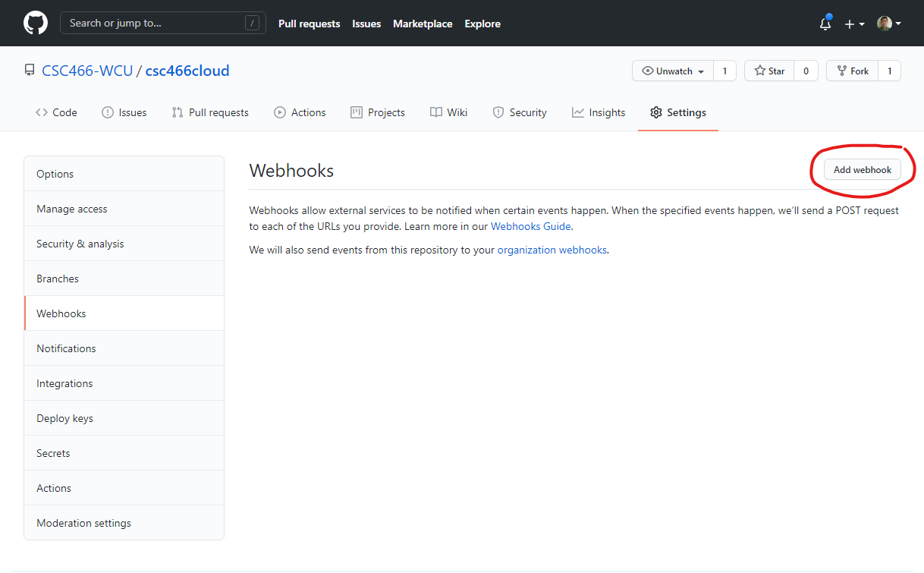Viewport: 924px width, 573px height.
Task: Fork the csc466cloud repository
Action: click(x=852, y=71)
